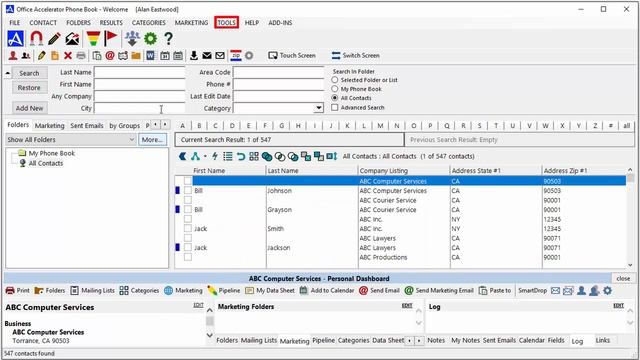This screenshot has width=640, height=360.
Task: Click the red magnet toolbar icon
Action: tap(36, 39)
